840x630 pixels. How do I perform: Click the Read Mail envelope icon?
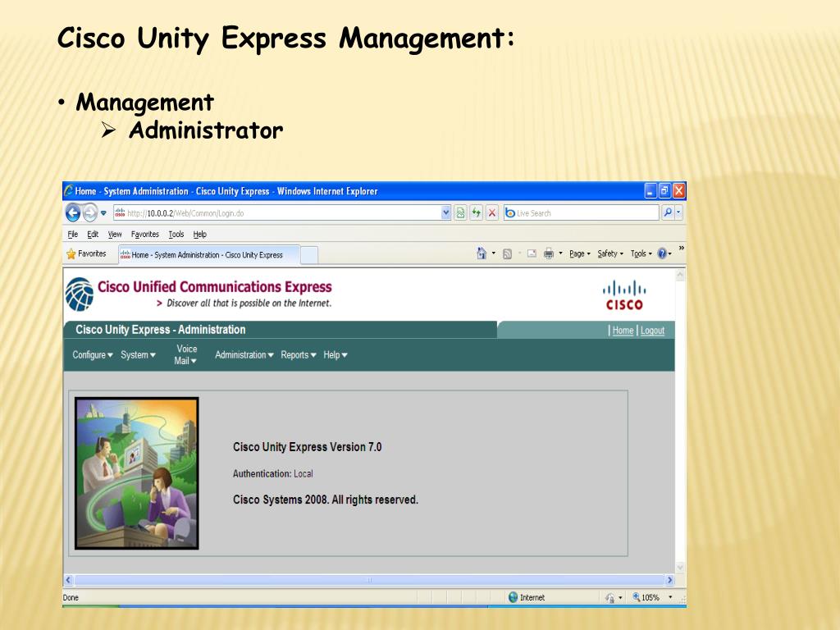532,254
